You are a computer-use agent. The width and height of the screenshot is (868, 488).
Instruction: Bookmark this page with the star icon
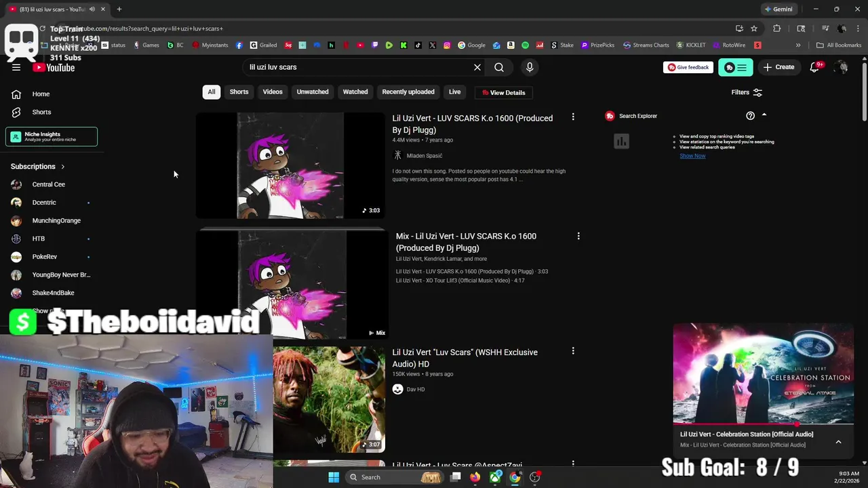754,28
